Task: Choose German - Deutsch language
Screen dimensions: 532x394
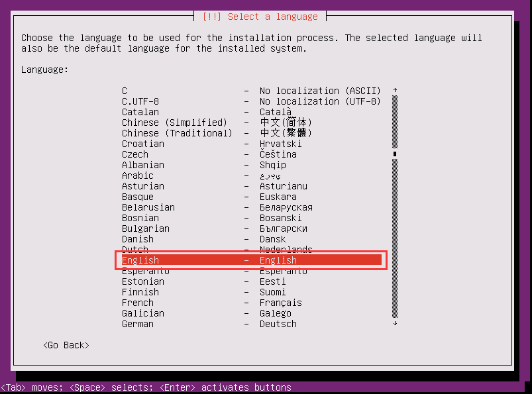Action: [251, 324]
